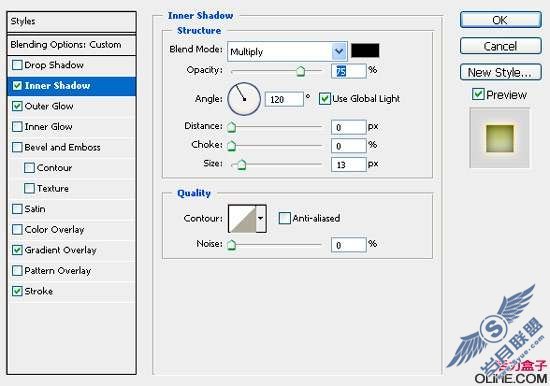Click the angle dial control
Image resolution: width=550 pixels, height=386 pixels.
244,99
